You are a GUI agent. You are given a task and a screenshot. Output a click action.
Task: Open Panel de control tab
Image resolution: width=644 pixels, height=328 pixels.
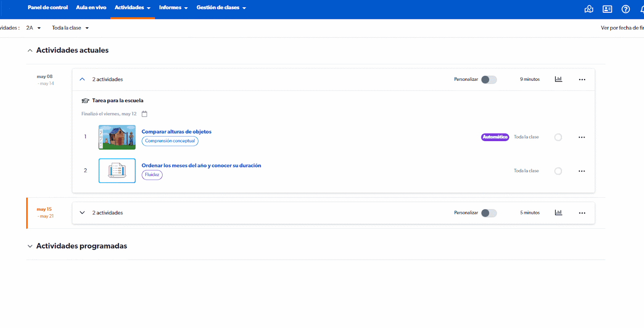[x=48, y=8]
